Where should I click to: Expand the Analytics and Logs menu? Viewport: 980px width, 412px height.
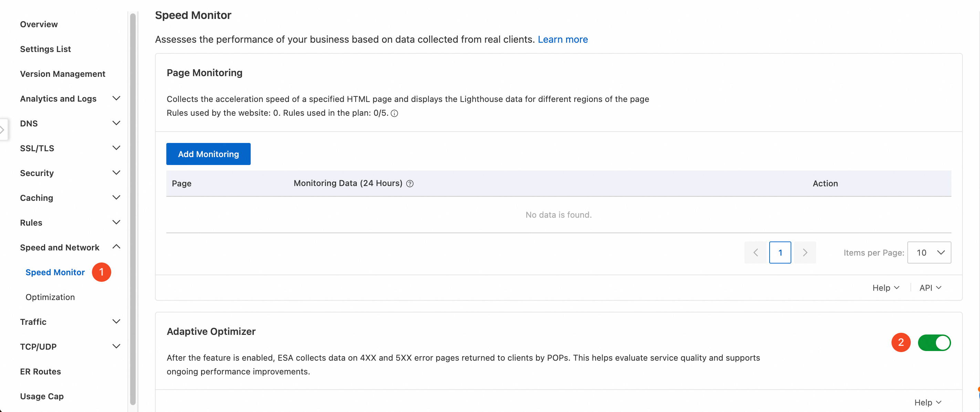click(x=116, y=99)
